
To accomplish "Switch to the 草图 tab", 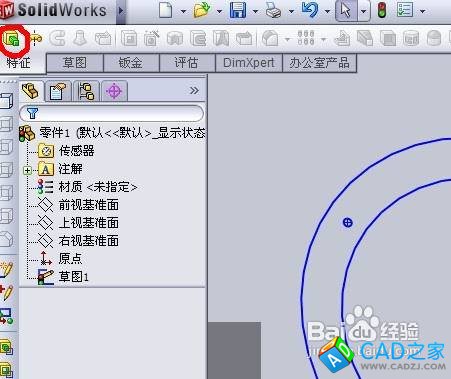I will pyautogui.click(x=75, y=63).
